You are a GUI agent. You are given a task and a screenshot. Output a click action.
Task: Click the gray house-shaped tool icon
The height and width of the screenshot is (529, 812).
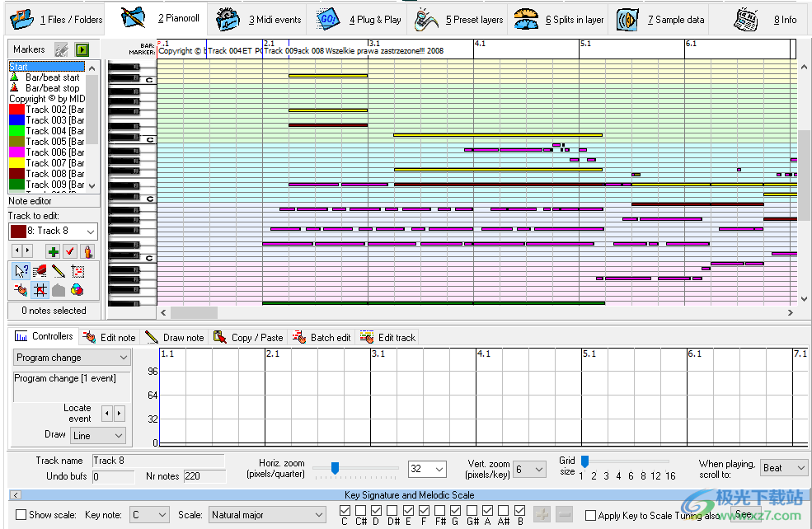click(x=59, y=290)
